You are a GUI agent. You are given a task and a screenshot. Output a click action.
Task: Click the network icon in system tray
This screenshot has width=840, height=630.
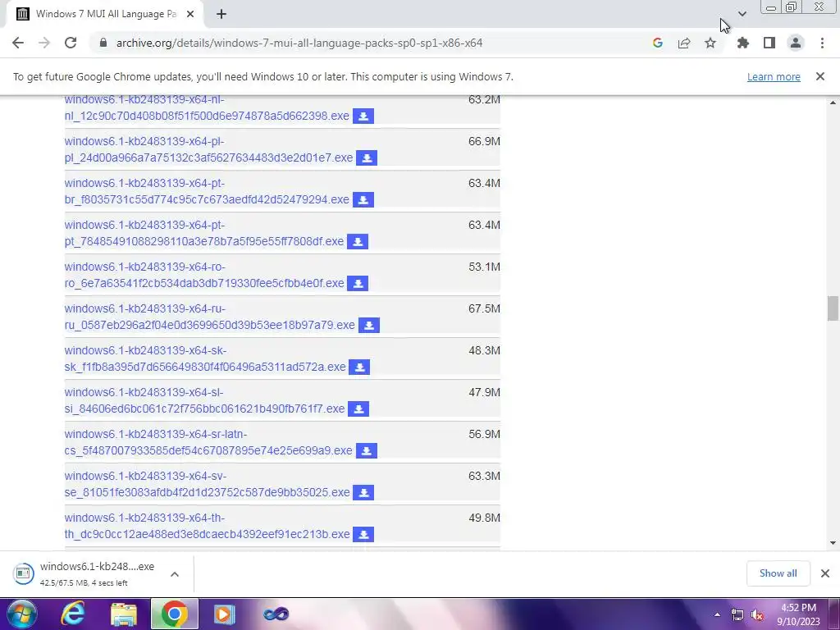(x=737, y=615)
